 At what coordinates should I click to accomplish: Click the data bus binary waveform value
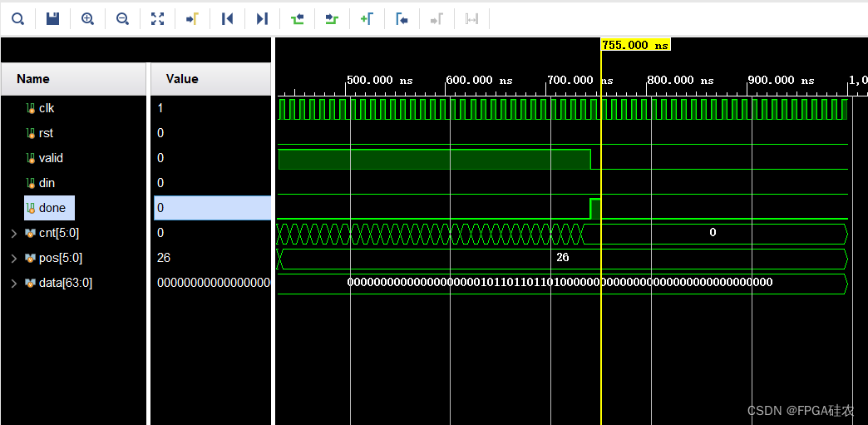point(560,283)
